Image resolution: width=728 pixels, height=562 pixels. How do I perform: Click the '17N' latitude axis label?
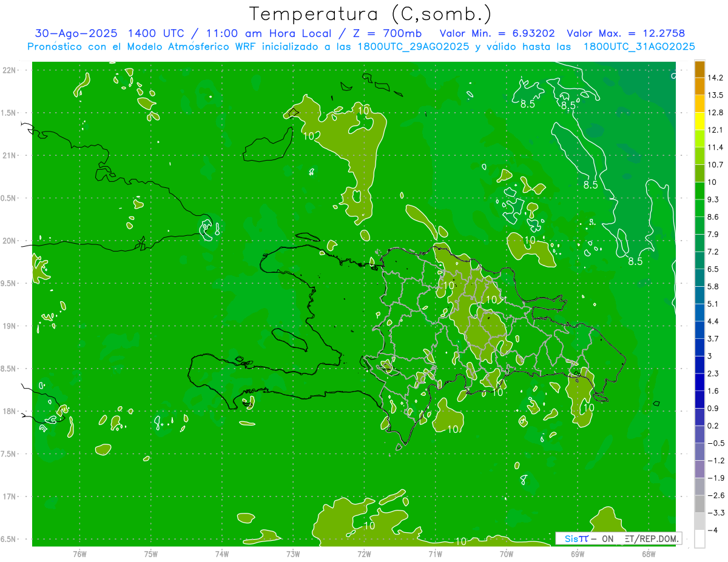(x=10, y=497)
